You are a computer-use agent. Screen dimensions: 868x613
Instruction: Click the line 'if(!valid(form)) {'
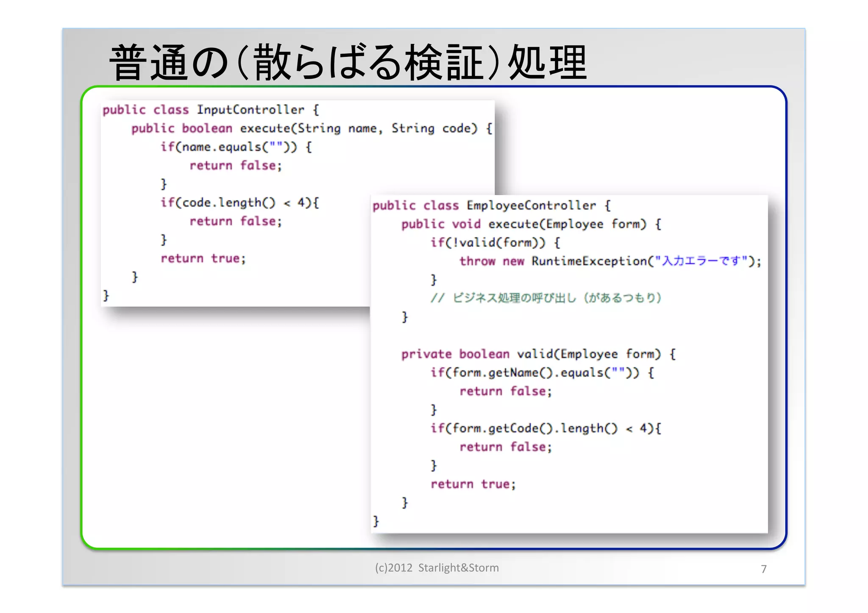495,243
